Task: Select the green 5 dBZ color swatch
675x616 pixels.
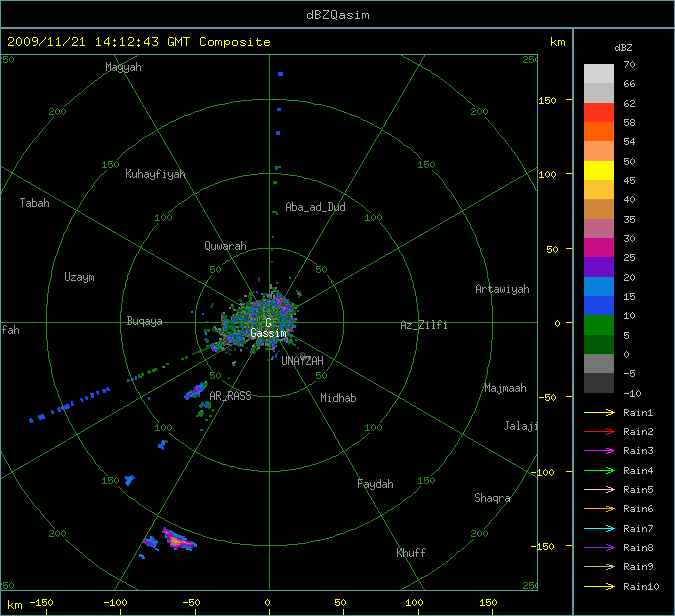Action: pos(599,325)
